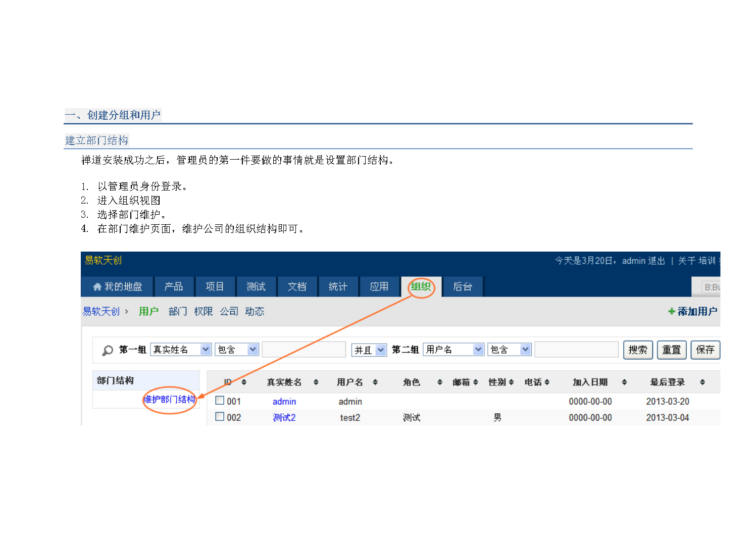Sort by 最后登录 column arrows
The image size is (756, 535).
pos(702,382)
